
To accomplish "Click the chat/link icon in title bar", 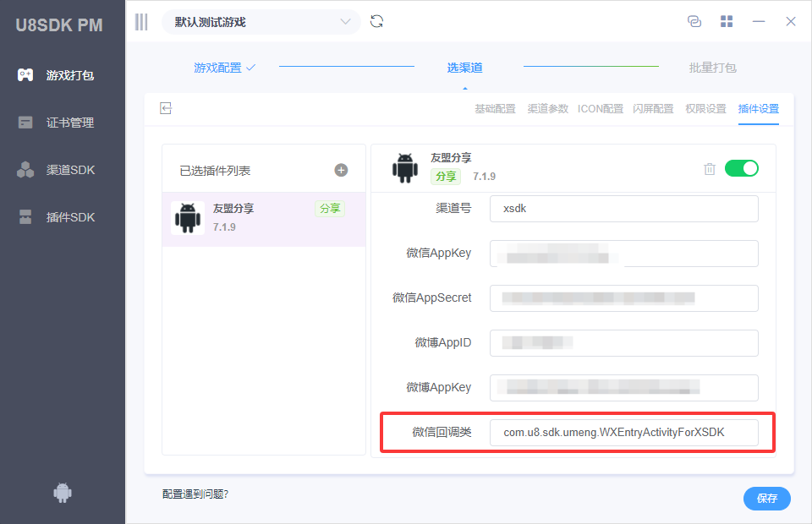I will point(694,22).
